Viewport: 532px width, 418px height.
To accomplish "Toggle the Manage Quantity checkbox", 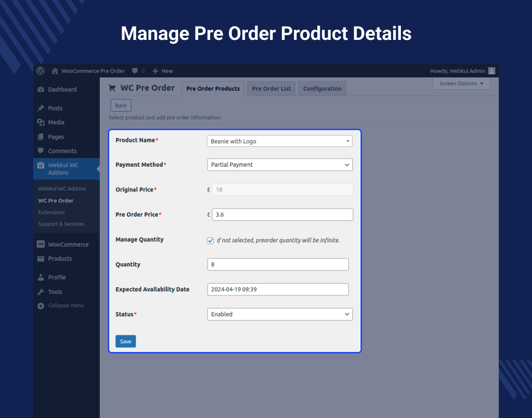I will (x=210, y=240).
